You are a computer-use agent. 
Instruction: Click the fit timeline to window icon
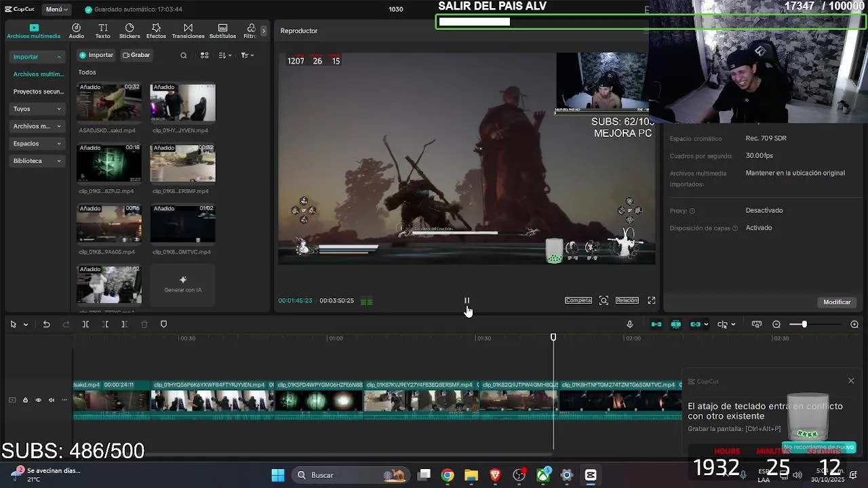[x=757, y=325]
